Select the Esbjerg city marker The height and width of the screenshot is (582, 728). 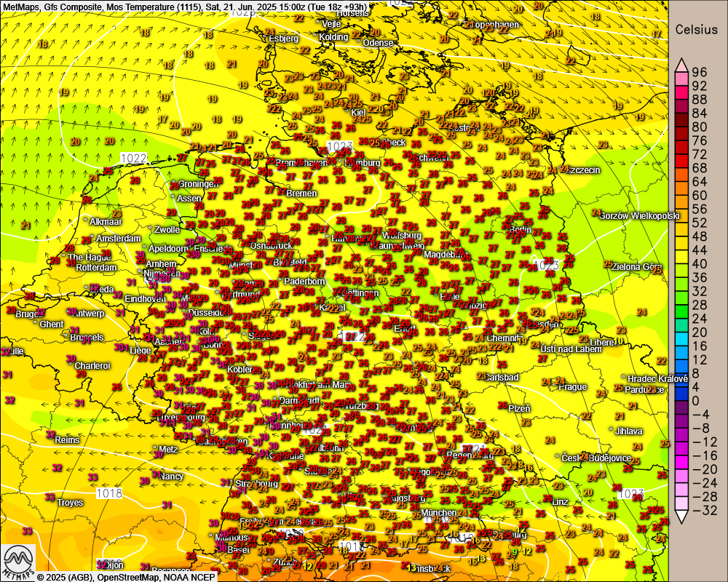point(266,37)
